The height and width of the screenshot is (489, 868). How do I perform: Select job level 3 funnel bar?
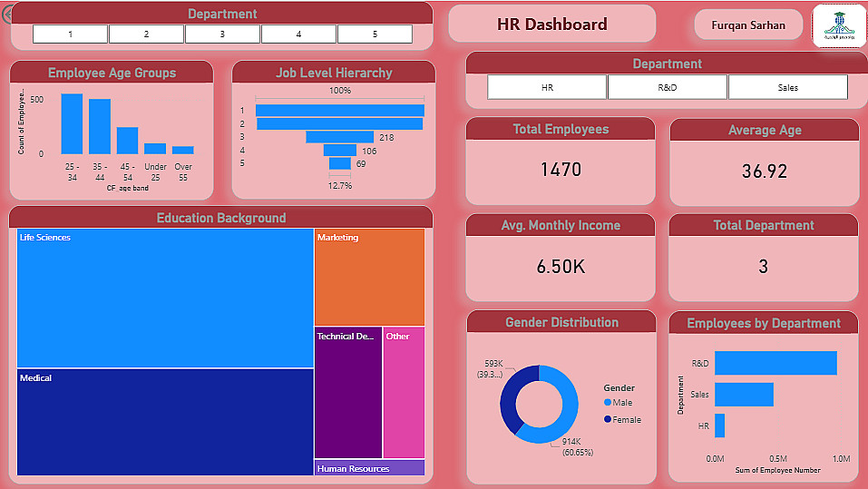(340, 137)
